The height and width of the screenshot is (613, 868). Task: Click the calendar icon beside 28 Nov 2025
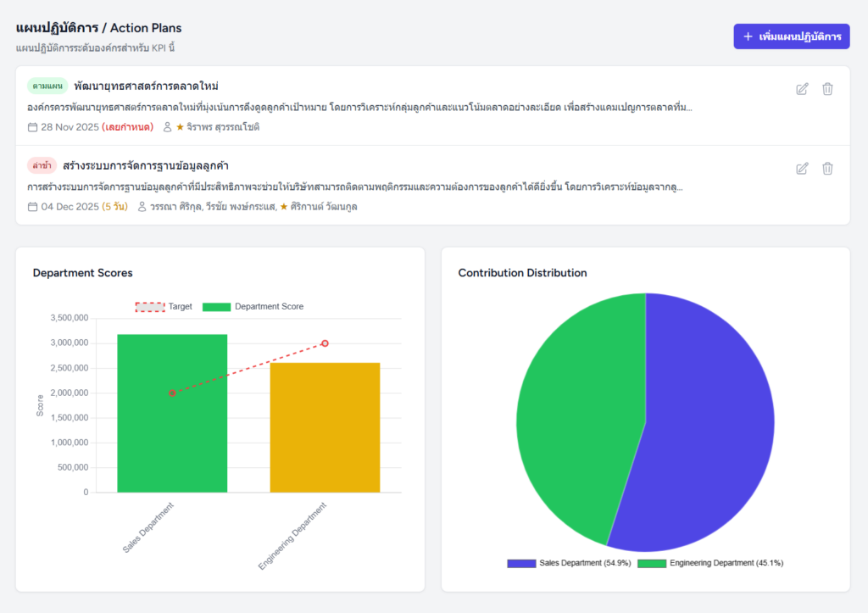coord(32,127)
